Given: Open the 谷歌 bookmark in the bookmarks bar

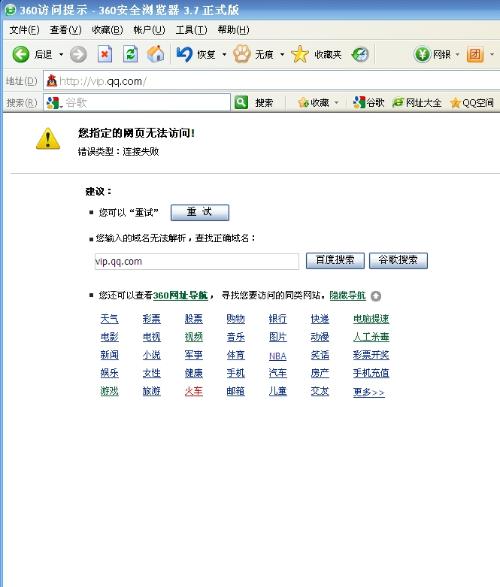Looking at the screenshot, I should (x=369, y=103).
